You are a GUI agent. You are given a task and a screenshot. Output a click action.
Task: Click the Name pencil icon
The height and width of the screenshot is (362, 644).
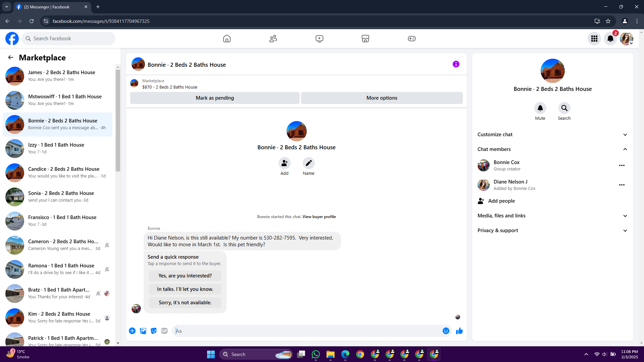(x=309, y=163)
